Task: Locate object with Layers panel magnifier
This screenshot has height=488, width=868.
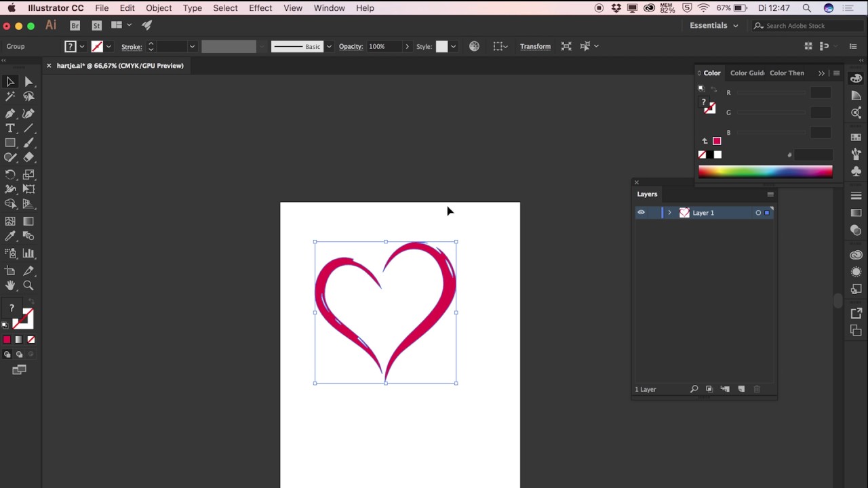Action: coord(694,389)
